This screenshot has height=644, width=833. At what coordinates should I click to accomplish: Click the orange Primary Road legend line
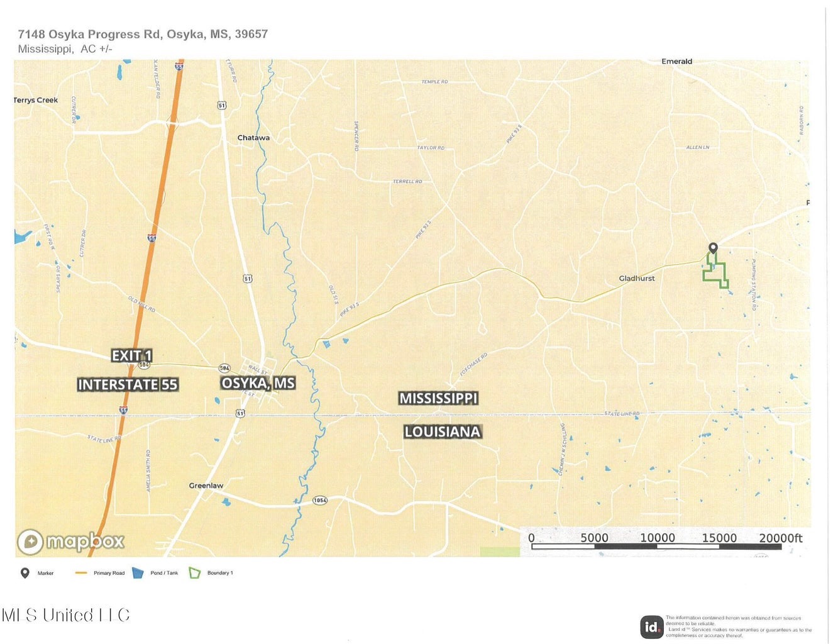[x=80, y=573]
